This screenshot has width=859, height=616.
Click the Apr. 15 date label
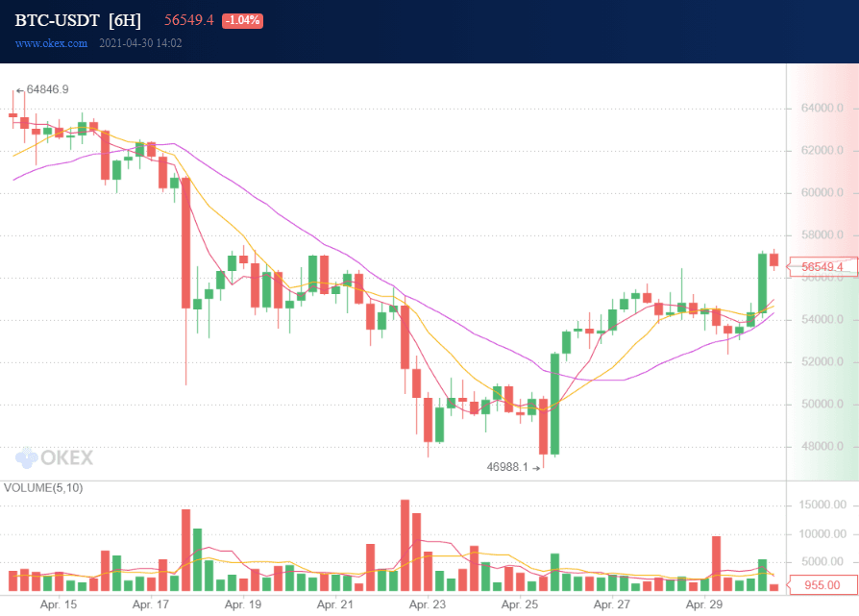coord(59,605)
